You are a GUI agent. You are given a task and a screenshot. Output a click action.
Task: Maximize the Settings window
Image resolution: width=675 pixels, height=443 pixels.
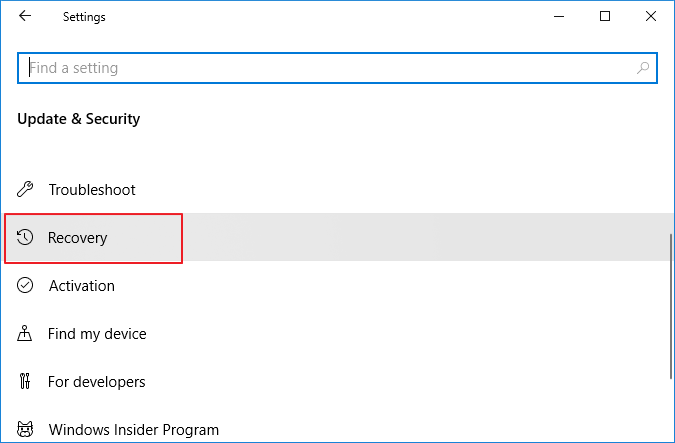[605, 17]
